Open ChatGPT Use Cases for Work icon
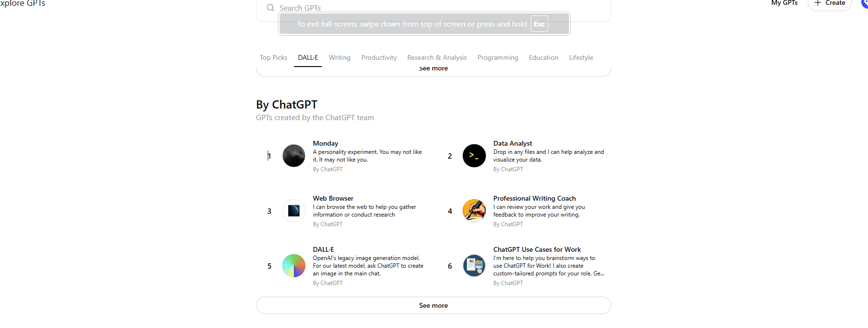The width and height of the screenshot is (868, 328). point(474,266)
